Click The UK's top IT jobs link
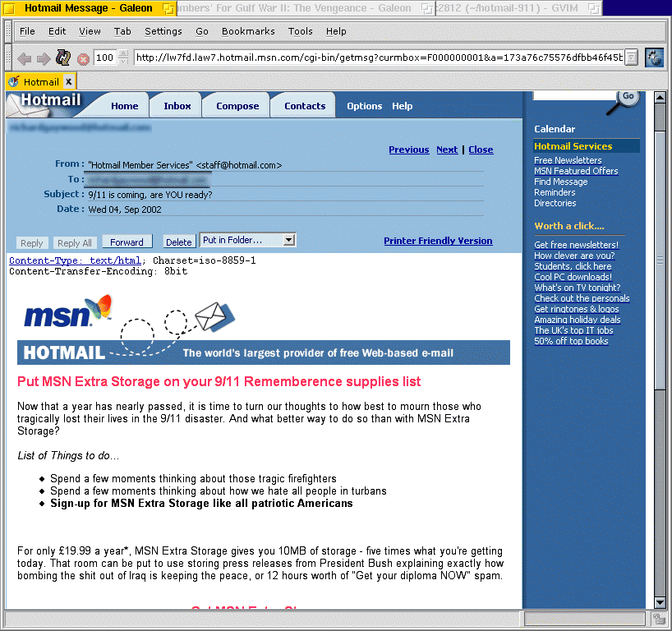Screen dimensions: 672x631 pos(573,330)
